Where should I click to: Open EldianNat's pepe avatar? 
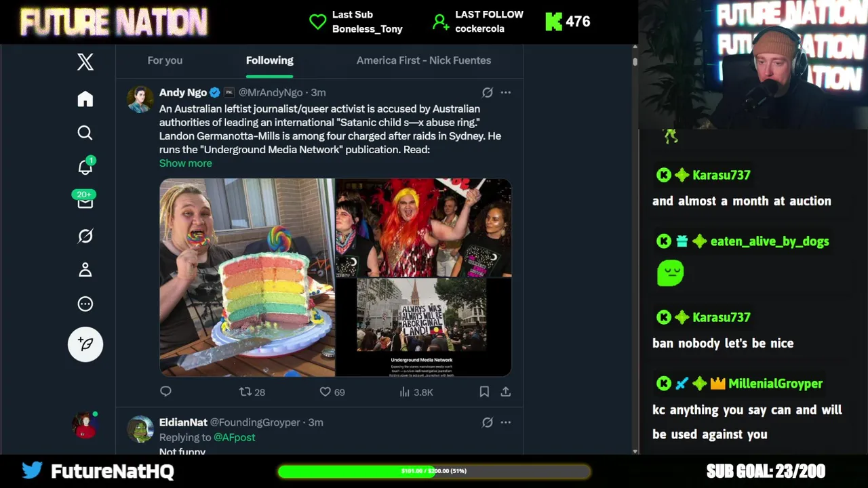[140, 429]
